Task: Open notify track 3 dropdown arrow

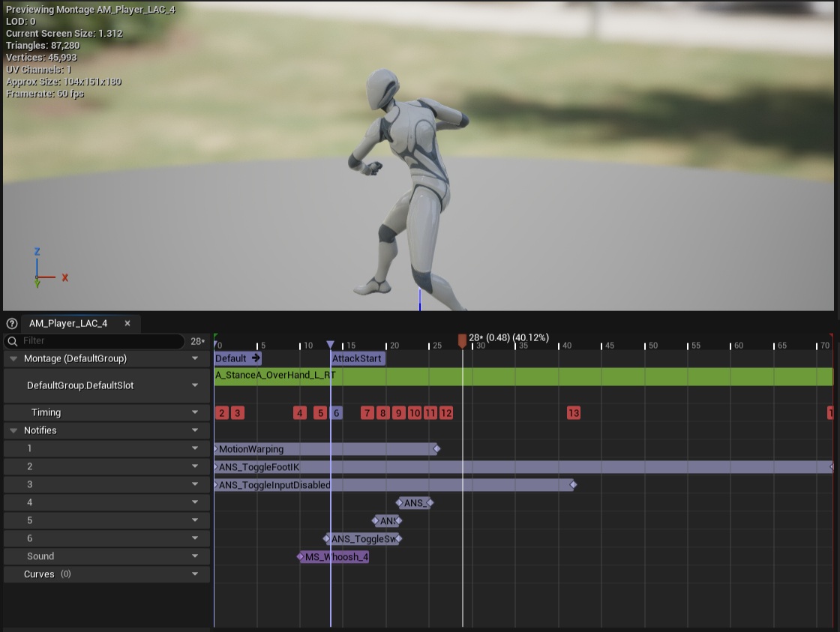Action: click(x=195, y=484)
